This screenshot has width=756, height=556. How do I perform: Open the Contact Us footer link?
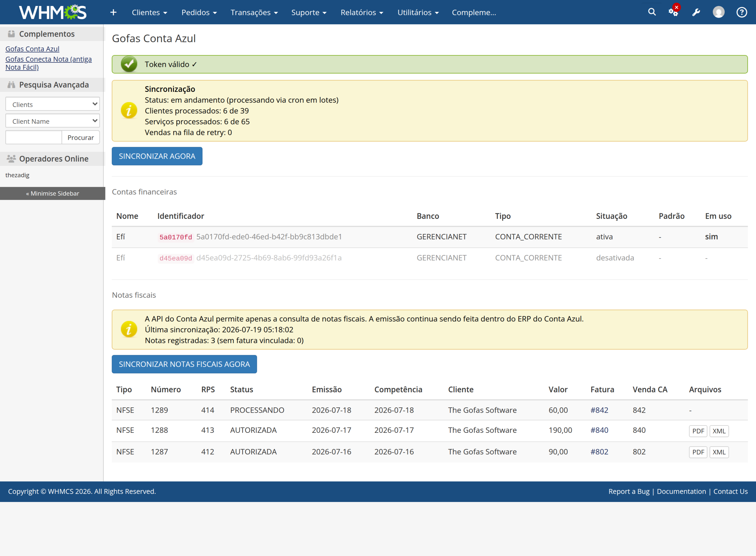pos(730,491)
